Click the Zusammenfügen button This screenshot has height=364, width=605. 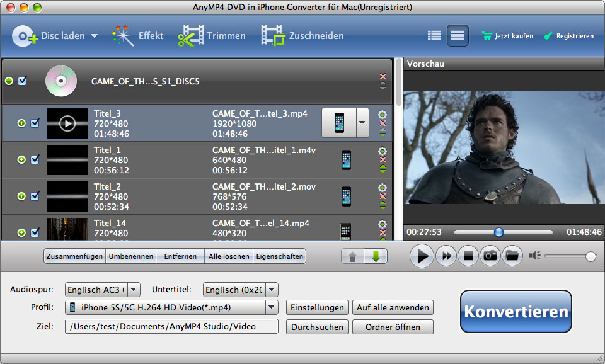click(x=74, y=256)
